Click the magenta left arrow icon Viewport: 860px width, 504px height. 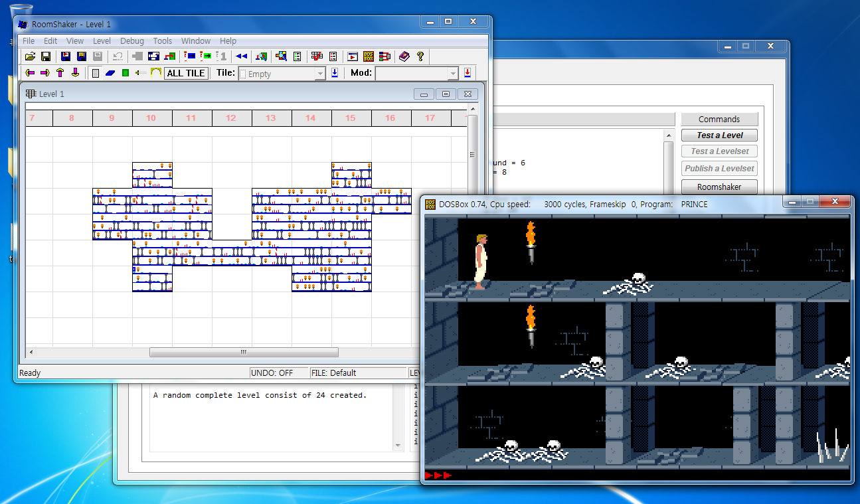click(x=30, y=73)
